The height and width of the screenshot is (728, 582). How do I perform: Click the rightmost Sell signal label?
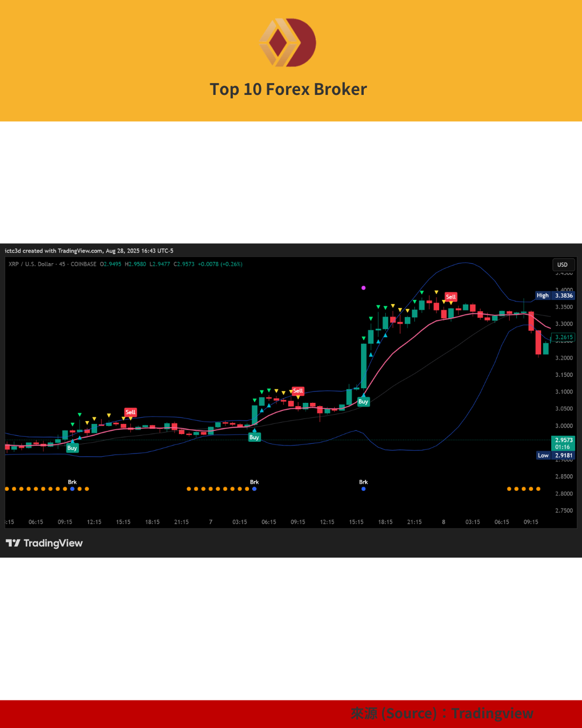click(x=451, y=297)
